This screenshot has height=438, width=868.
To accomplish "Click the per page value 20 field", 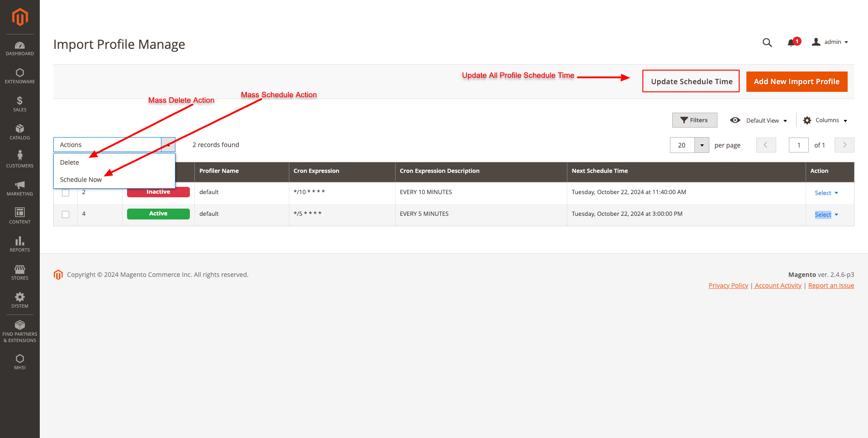I will pyautogui.click(x=682, y=145).
